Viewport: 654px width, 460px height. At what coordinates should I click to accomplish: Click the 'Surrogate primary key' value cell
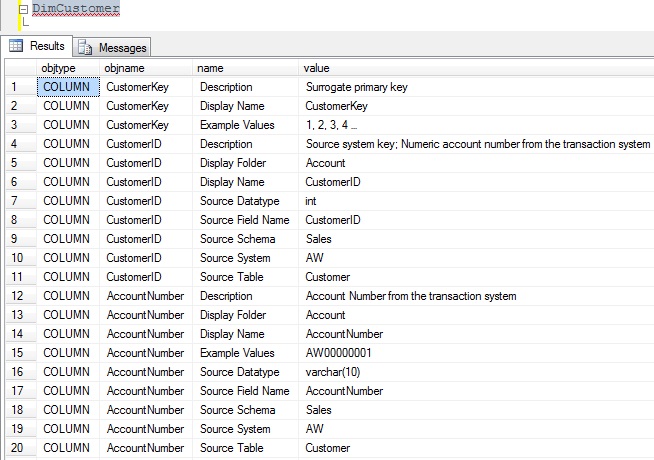click(x=356, y=87)
